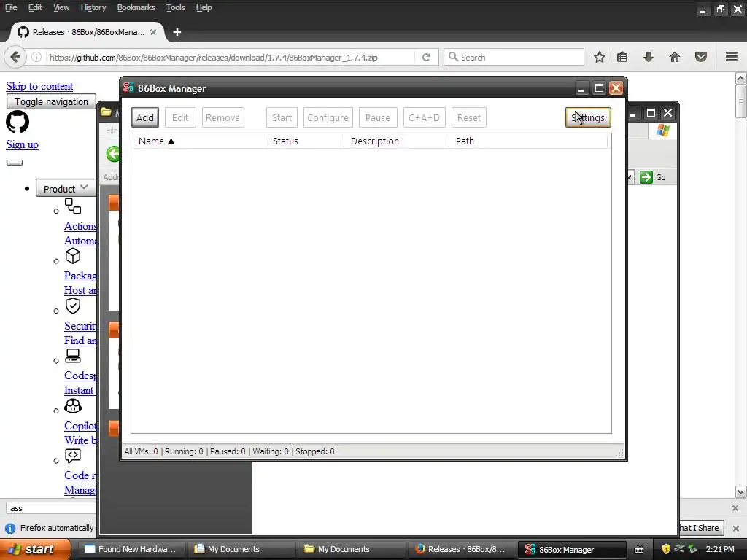
Task: Click the disabled Edit button
Action: coord(180,117)
